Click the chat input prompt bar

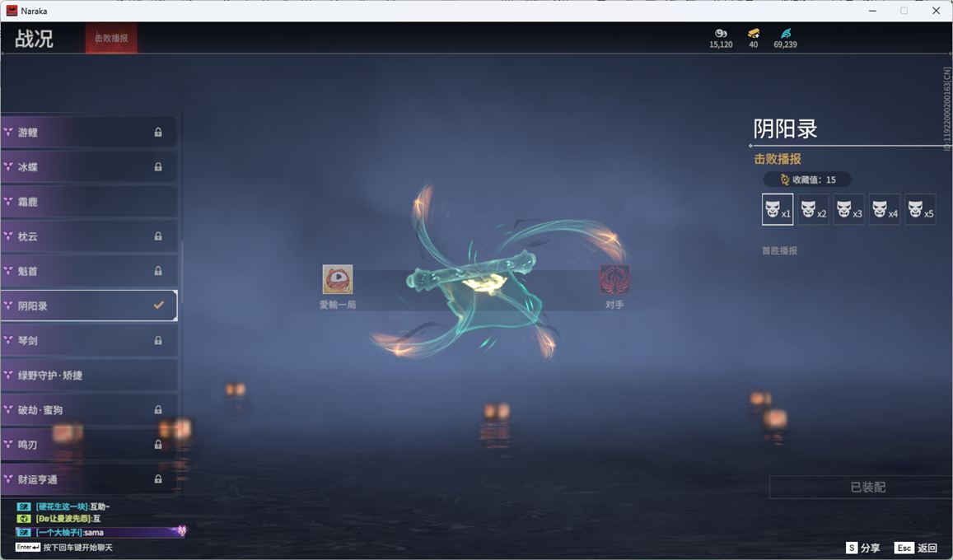pos(78,548)
